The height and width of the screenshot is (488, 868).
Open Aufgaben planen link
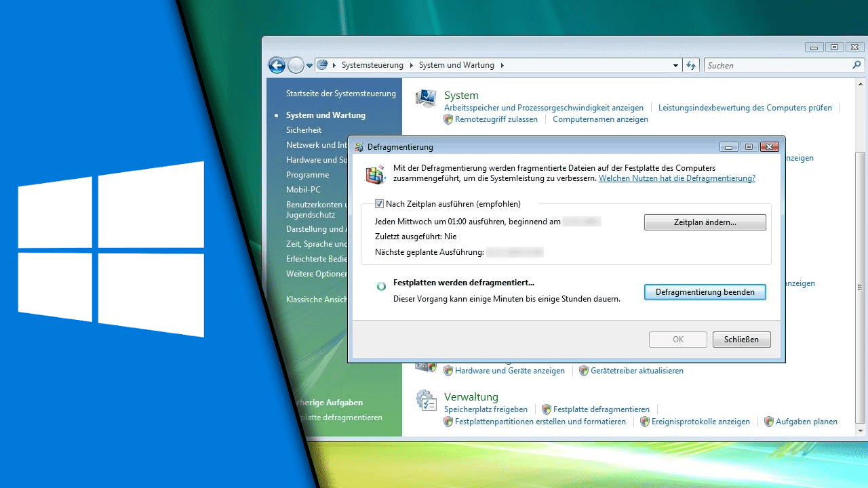tap(806, 422)
